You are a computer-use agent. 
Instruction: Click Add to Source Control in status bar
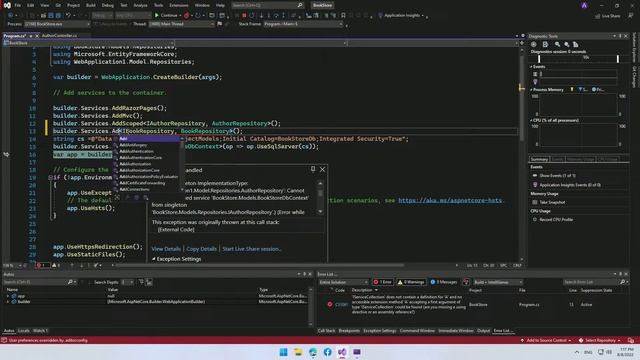(546, 340)
